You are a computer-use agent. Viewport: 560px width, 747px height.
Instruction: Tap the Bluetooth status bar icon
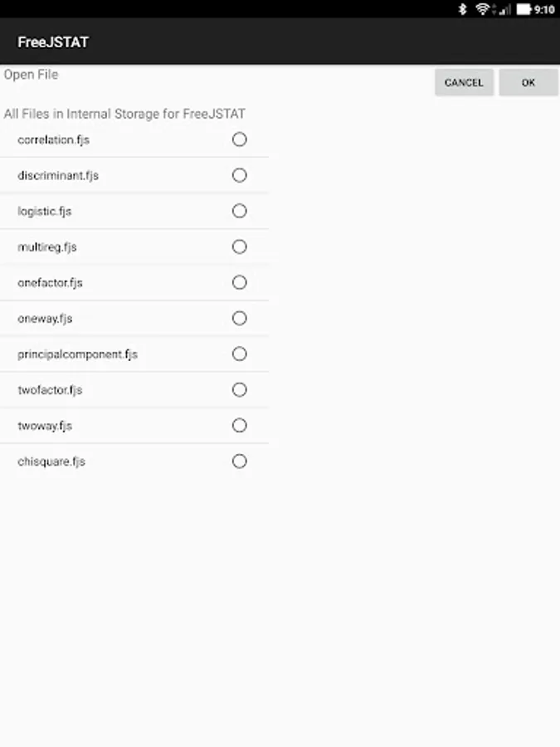point(463,9)
